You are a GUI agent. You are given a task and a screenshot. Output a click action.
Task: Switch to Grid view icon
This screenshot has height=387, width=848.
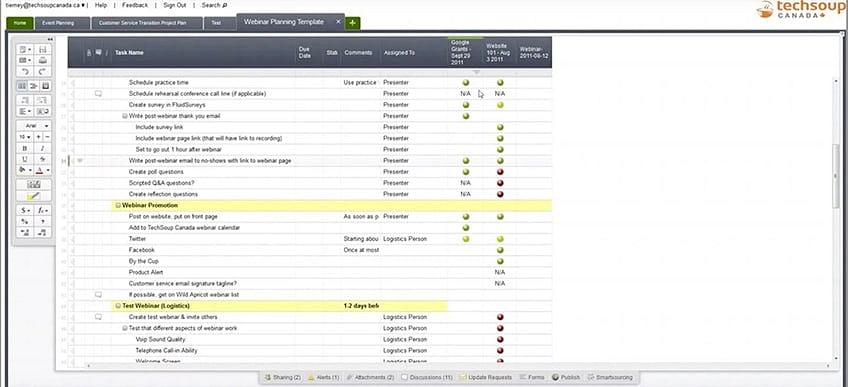tap(22, 86)
